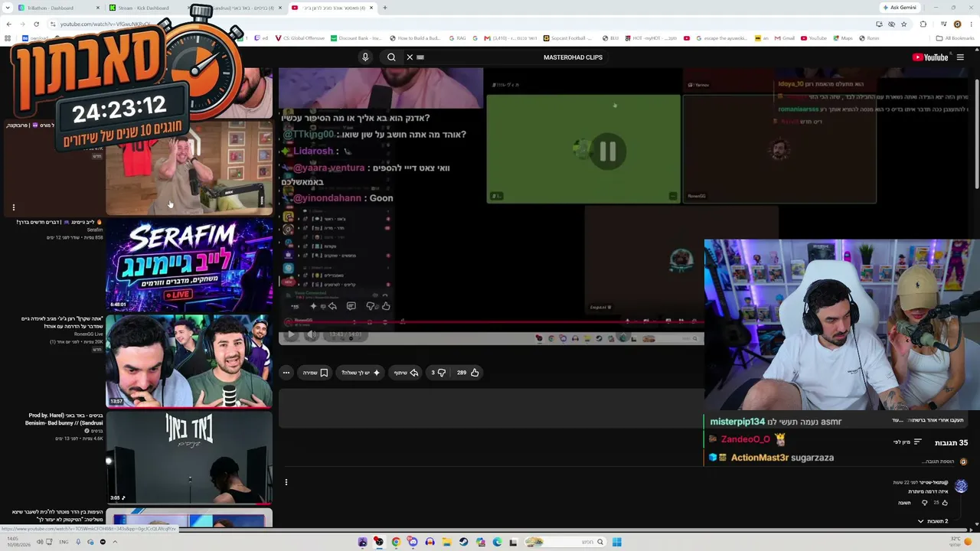Open the Maps bookmark

click(841, 38)
